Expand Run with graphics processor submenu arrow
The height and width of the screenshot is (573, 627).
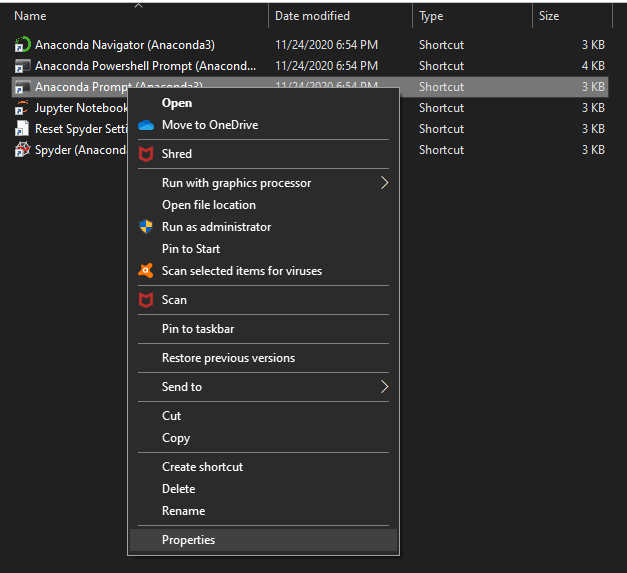383,183
